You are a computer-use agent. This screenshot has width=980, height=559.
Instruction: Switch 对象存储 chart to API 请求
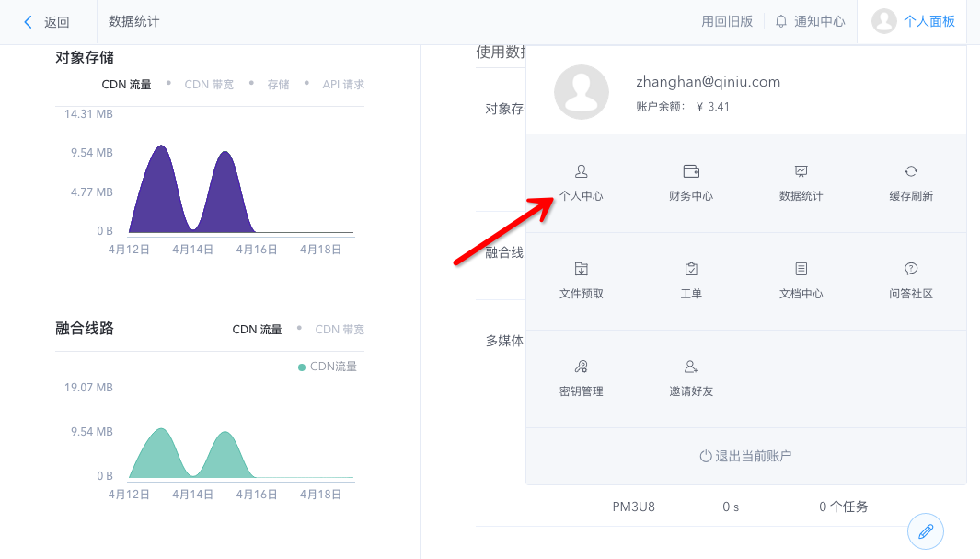(343, 85)
